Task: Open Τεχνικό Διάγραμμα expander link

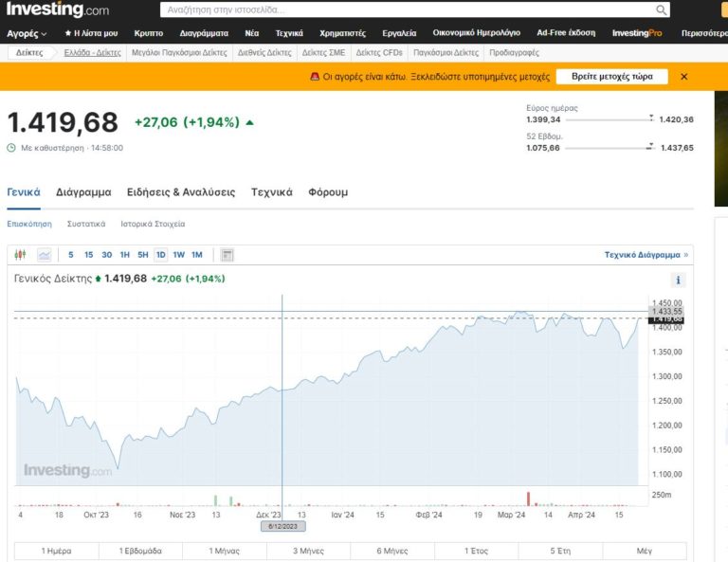Action: pos(646,255)
